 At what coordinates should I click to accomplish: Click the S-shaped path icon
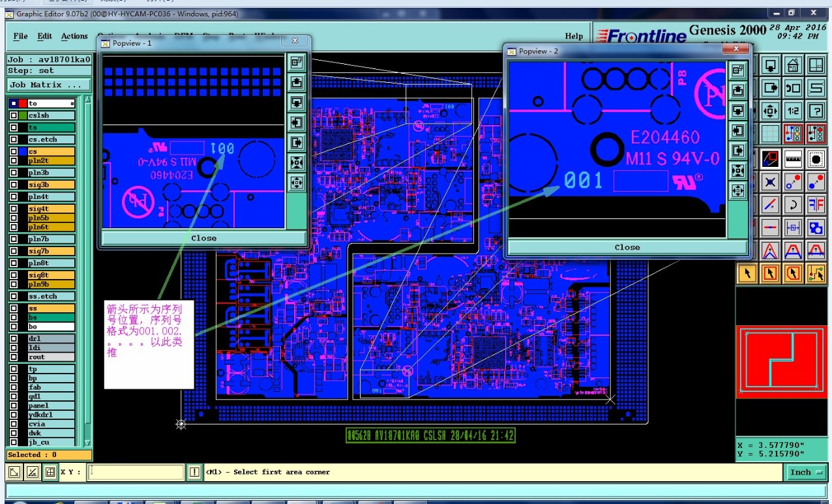(x=816, y=88)
